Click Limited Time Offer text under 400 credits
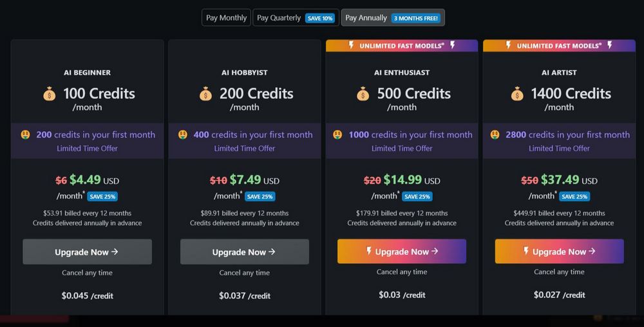 tap(244, 148)
